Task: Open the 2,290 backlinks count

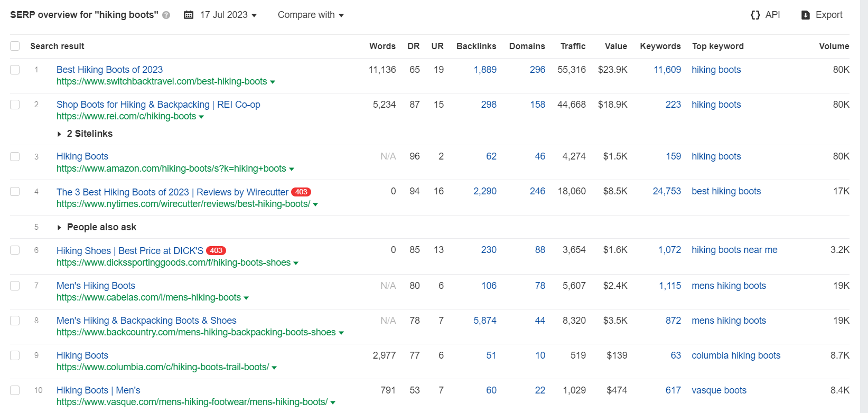Action: click(x=485, y=191)
